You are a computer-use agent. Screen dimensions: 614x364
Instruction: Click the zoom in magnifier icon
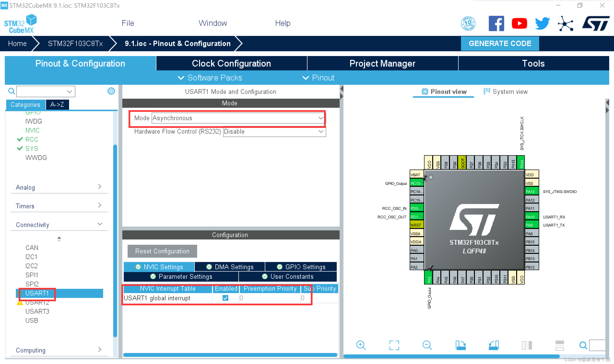click(361, 345)
